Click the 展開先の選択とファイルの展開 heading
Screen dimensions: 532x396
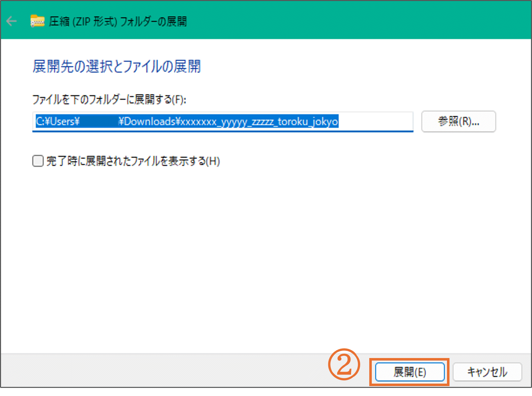(x=117, y=67)
